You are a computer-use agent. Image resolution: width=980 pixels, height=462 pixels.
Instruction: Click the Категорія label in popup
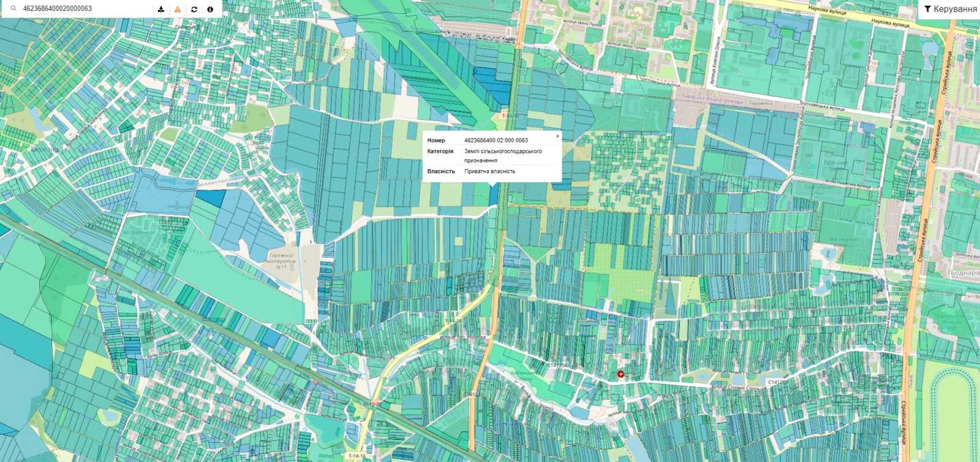click(x=440, y=151)
